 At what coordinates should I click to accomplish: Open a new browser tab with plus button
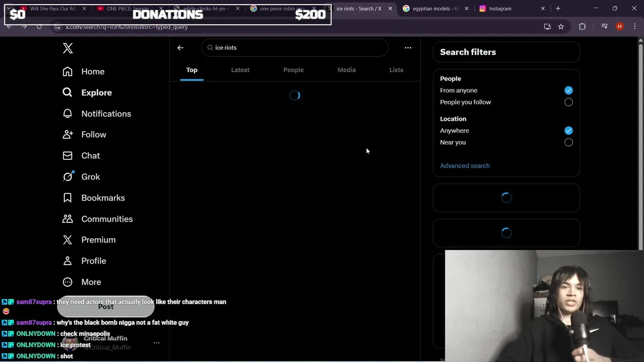coord(558,9)
